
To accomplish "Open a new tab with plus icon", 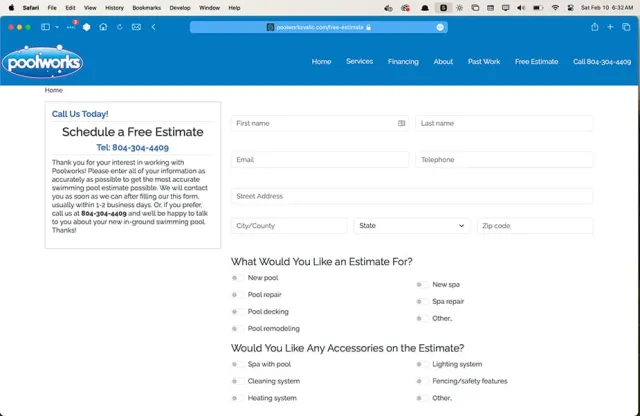I will coord(610,27).
